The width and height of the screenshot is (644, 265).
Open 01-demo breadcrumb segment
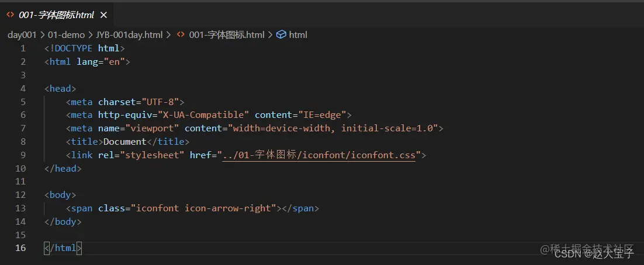tap(66, 35)
